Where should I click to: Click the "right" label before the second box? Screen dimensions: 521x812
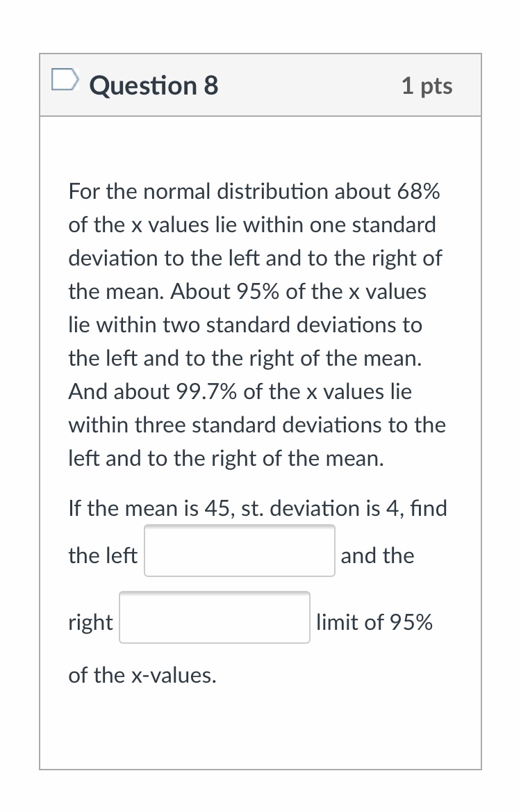coord(90,622)
